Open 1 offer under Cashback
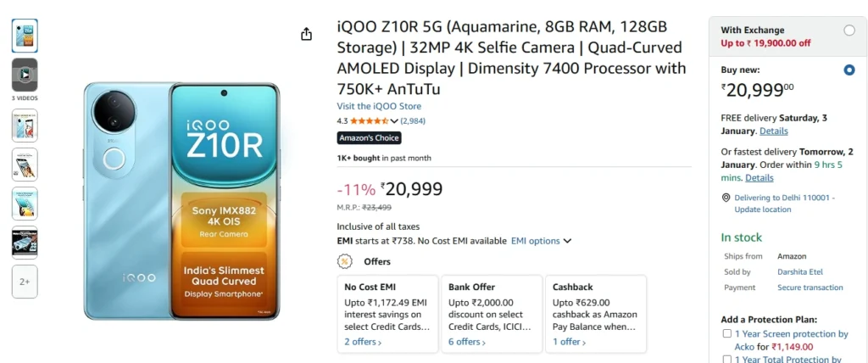 [x=567, y=342]
